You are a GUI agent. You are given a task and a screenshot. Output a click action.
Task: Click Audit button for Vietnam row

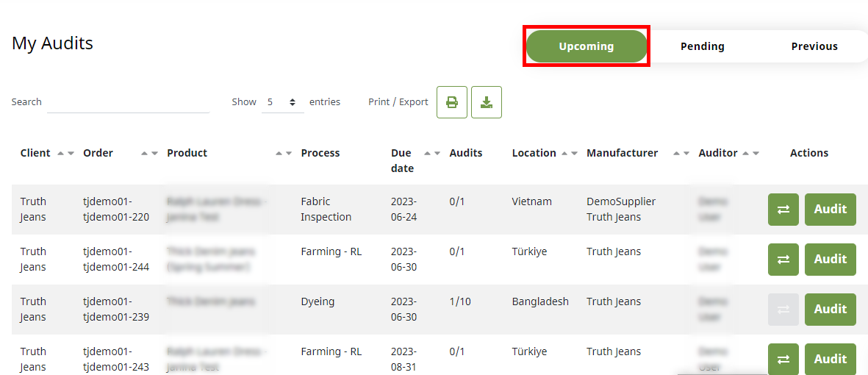(x=830, y=210)
